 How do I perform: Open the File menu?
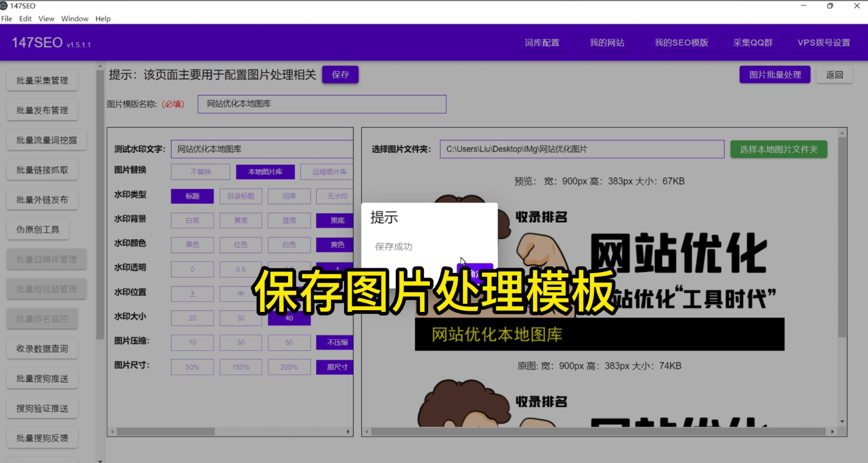(6, 19)
